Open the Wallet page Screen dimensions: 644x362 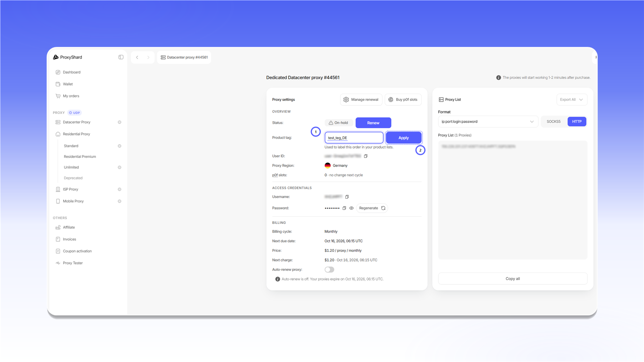point(67,84)
